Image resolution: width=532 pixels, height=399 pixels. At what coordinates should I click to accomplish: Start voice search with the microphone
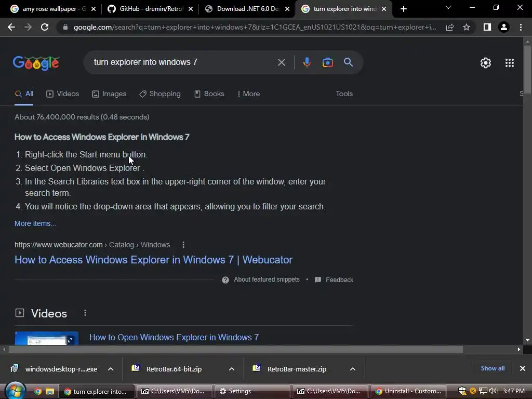pyautogui.click(x=307, y=62)
